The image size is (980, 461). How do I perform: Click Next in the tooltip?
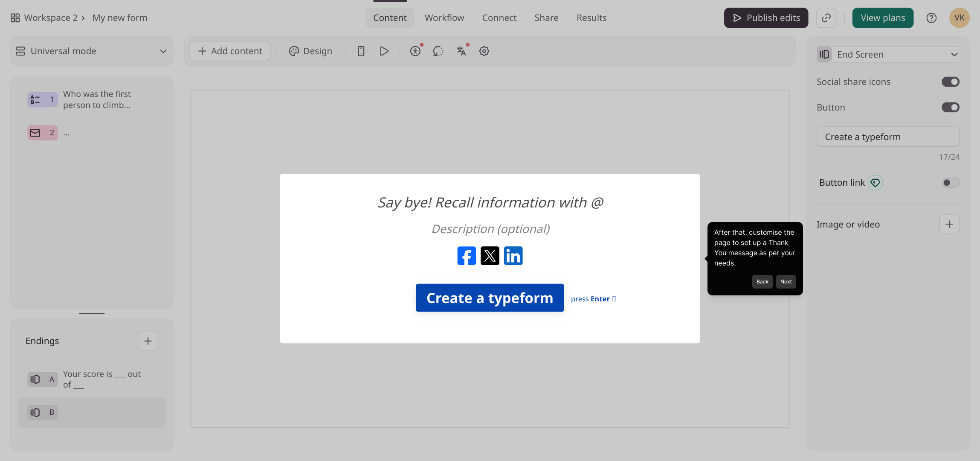[x=786, y=282]
